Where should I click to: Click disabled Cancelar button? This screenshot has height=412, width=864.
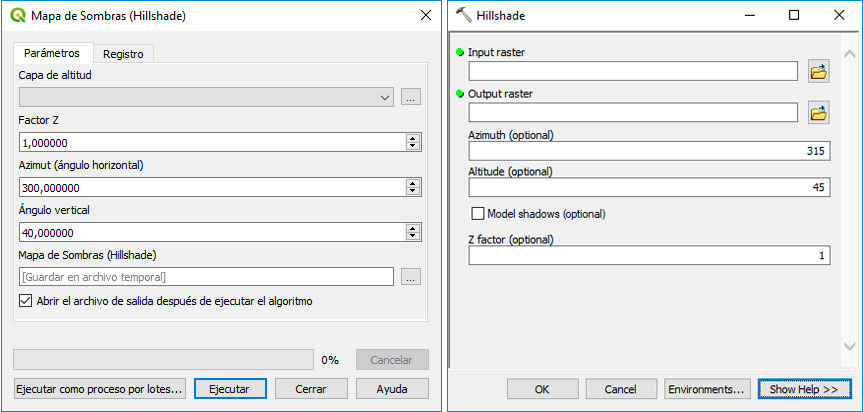coord(392,360)
